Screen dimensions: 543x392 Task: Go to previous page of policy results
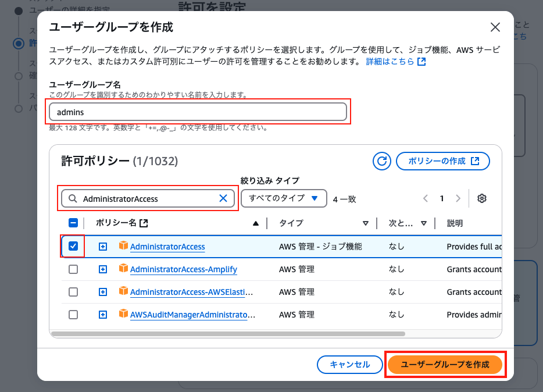[x=426, y=198]
